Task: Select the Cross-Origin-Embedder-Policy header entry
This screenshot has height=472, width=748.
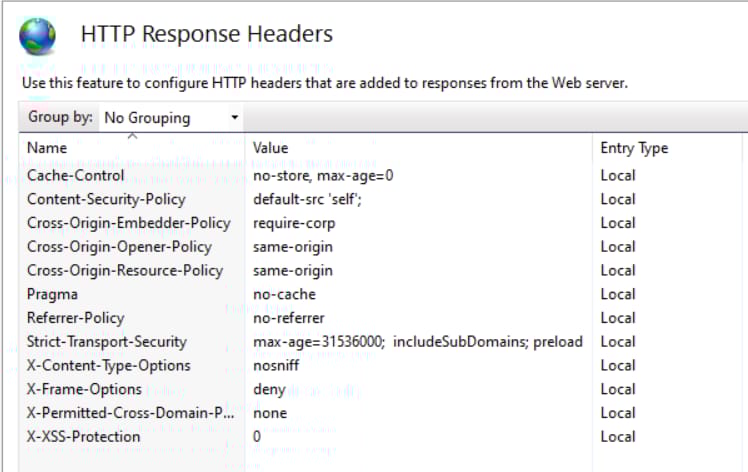Action: click(129, 223)
